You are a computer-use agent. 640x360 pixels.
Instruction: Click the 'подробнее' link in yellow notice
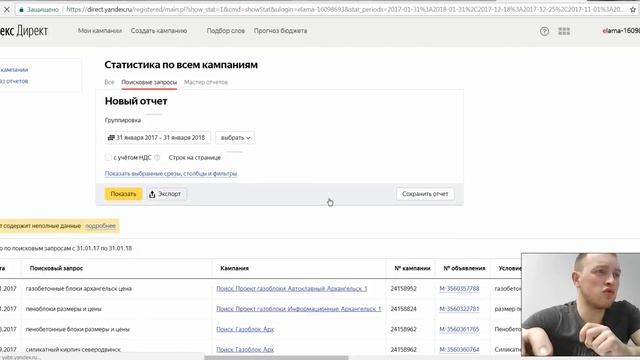(100, 226)
